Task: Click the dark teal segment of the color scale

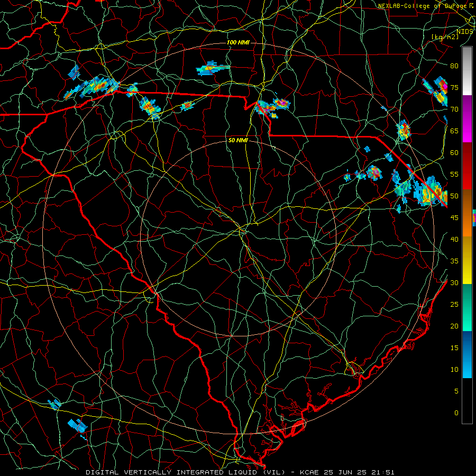Action: (x=467, y=295)
